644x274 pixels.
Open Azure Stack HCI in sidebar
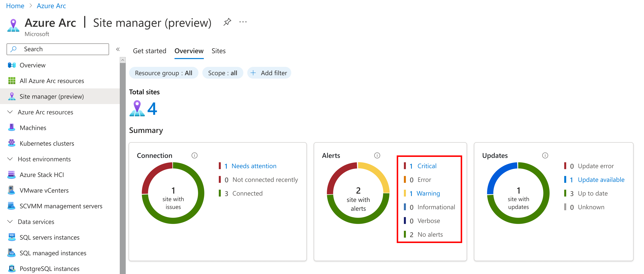(x=42, y=175)
